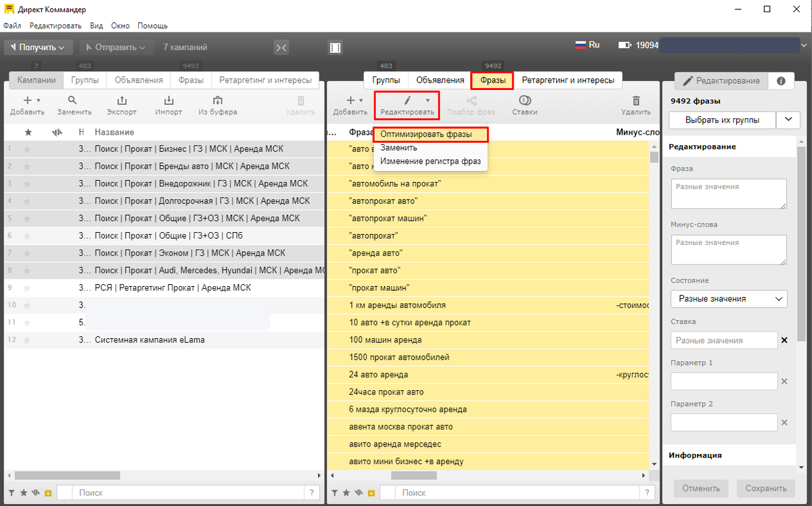This screenshot has width=812, height=506.
Task: Click sync-status filter icon below campaigns list
Action: [x=35, y=493]
